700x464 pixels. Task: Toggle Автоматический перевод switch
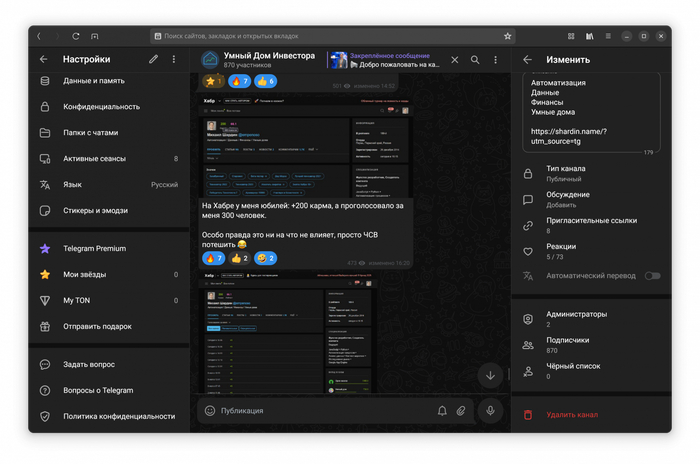(x=652, y=275)
